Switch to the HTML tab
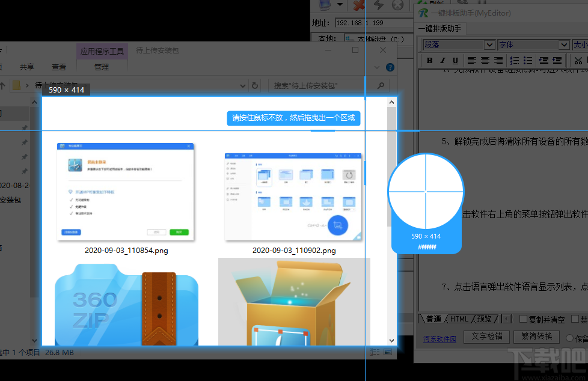The width and height of the screenshot is (588, 381). coord(459,319)
